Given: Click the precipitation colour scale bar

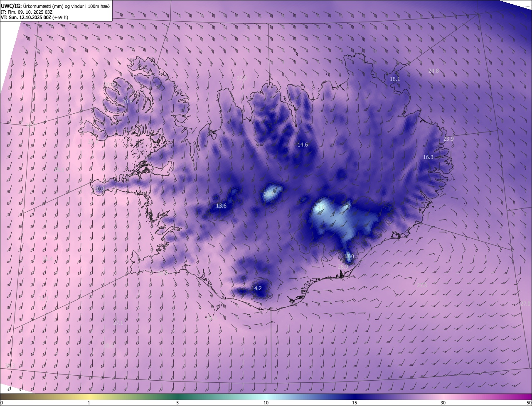Looking at the screenshot, I should pos(266,397).
